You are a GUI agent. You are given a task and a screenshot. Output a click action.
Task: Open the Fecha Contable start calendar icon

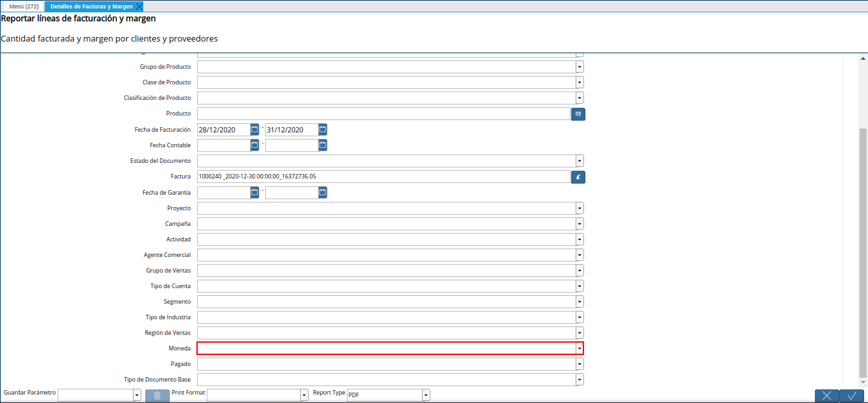pyautogui.click(x=255, y=145)
